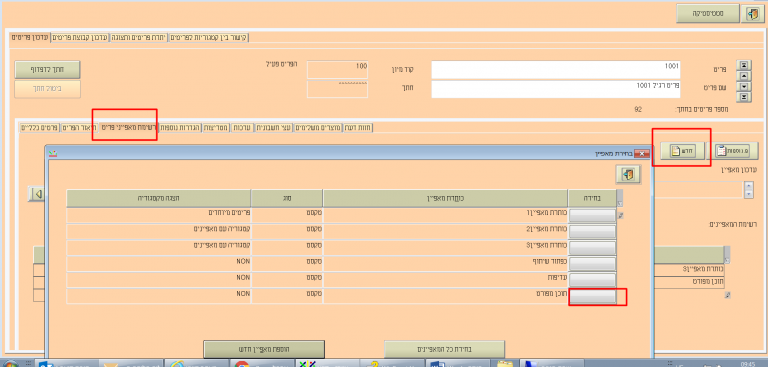768x367 pixels.
Task: Jump to first item with the top navigation arrow
Action: [x=744, y=65]
